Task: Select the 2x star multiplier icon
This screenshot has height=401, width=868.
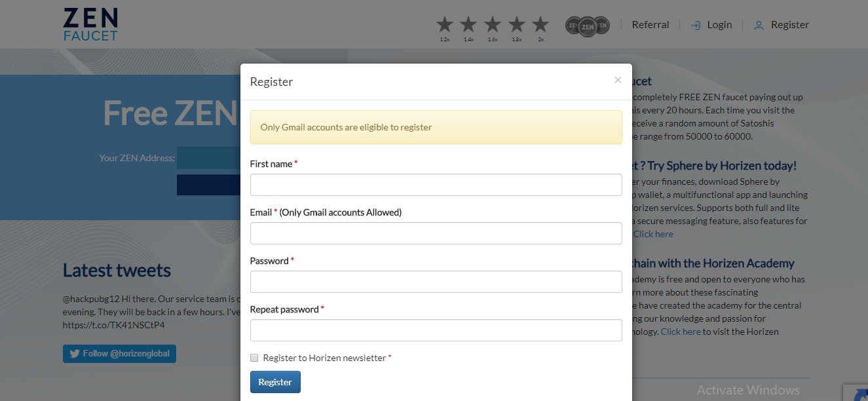Action: tap(540, 26)
